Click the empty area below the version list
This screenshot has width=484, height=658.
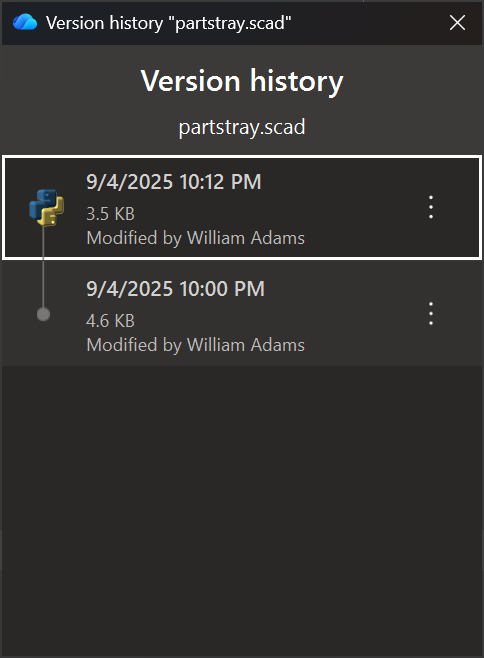(242, 510)
